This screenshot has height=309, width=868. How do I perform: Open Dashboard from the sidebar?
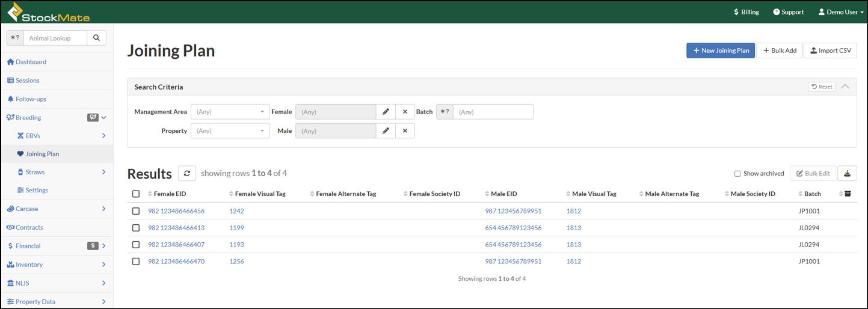[x=31, y=62]
